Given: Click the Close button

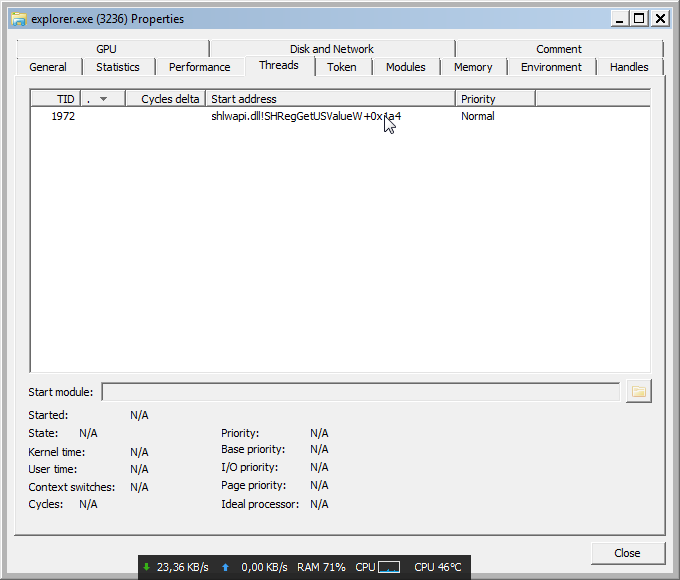Looking at the screenshot, I should pyautogui.click(x=628, y=553).
